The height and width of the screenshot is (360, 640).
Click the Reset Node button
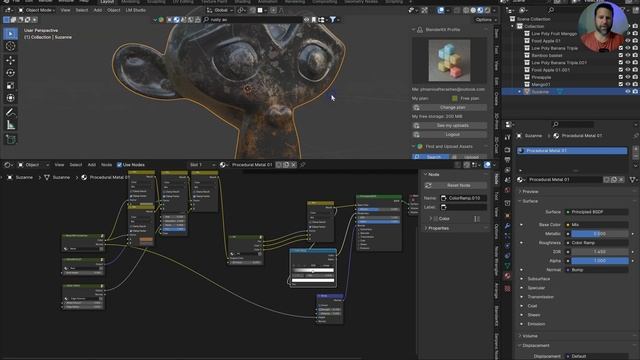(456, 185)
